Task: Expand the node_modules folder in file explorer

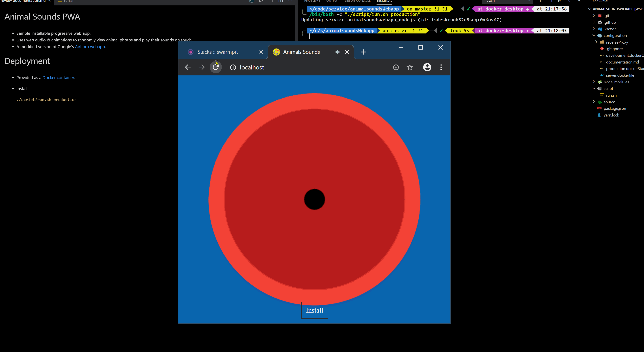Action: pos(594,82)
